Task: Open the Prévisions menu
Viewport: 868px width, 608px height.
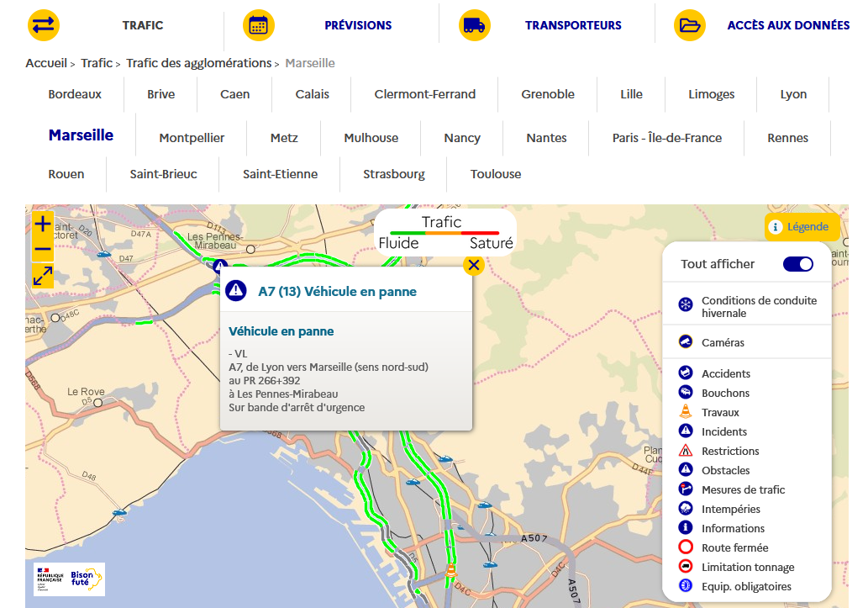Action: click(x=358, y=25)
